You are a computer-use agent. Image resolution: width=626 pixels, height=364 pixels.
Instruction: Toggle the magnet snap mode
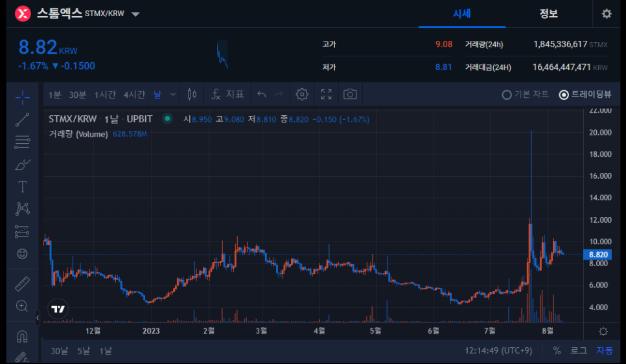(x=22, y=336)
